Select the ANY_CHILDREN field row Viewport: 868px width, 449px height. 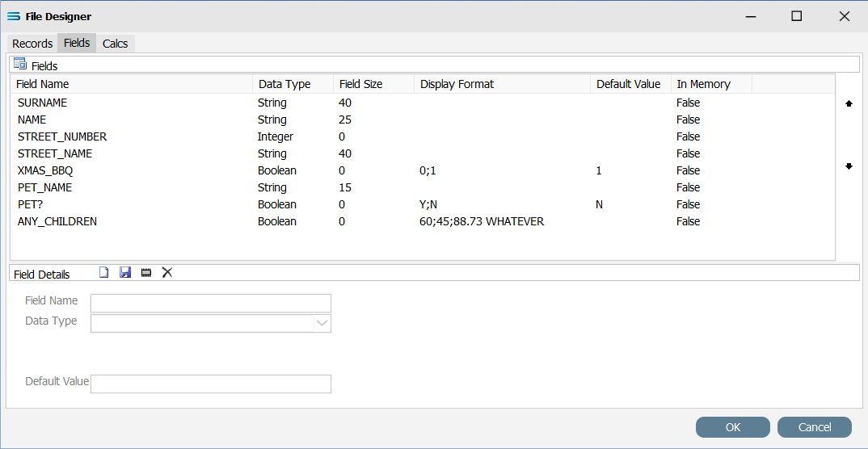click(x=423, y=221)
